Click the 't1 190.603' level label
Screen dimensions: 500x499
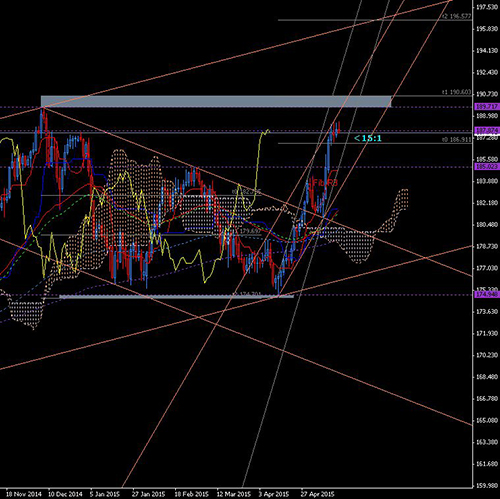457,92
